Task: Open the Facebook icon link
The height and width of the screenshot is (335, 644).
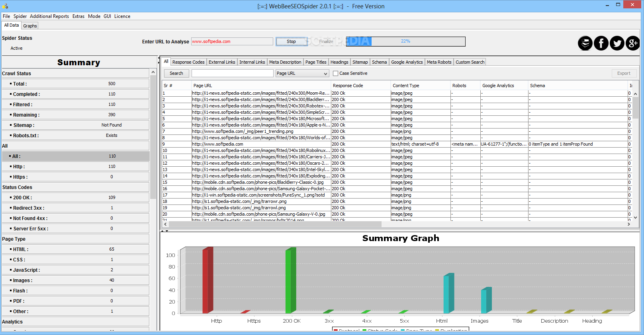Action: tap(601, 43)
